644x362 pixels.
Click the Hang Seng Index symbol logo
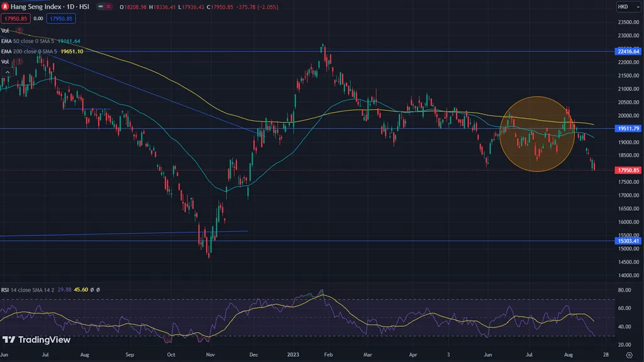[5, 6]
